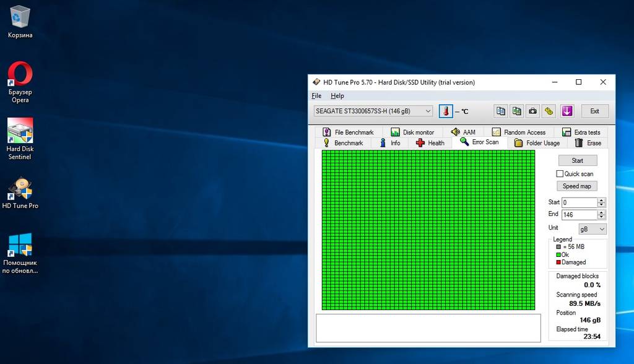Increase the Start value with up arrow

pos(602,200)
